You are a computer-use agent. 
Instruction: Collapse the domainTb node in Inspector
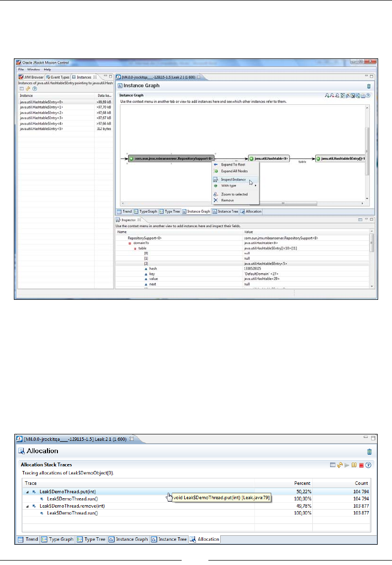[130, 243]
